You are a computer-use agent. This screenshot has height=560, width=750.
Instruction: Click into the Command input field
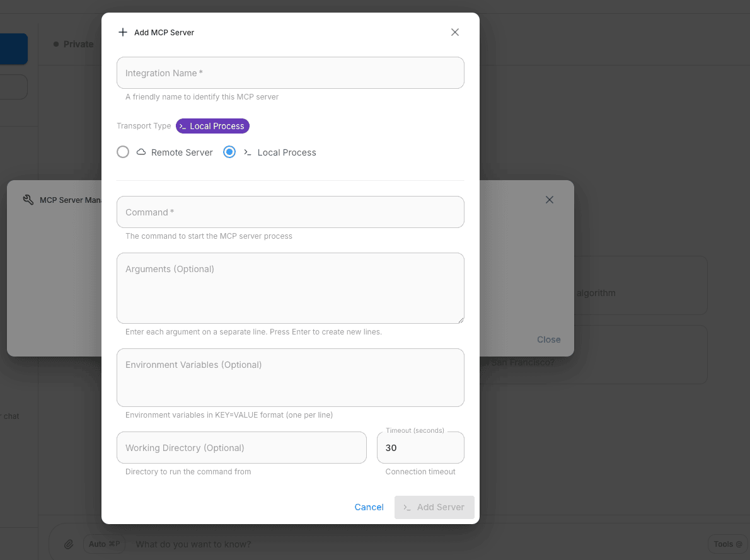coord(290,212)
